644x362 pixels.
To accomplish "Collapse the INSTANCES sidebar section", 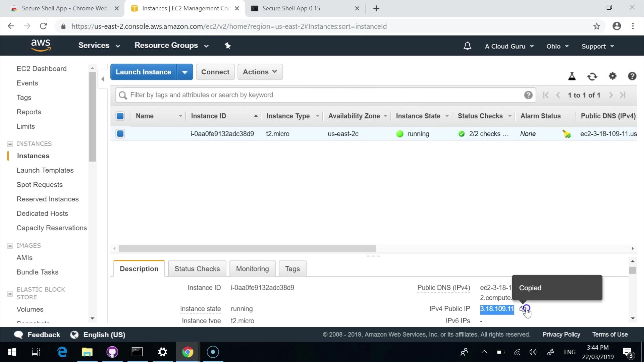I will pyautogui.click(x=10, y=144).
